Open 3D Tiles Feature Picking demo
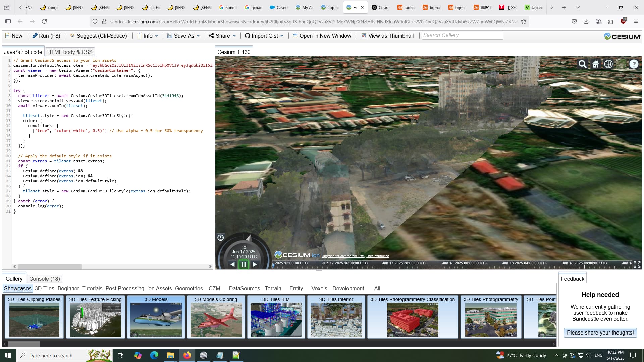 [x=96, y=317]
